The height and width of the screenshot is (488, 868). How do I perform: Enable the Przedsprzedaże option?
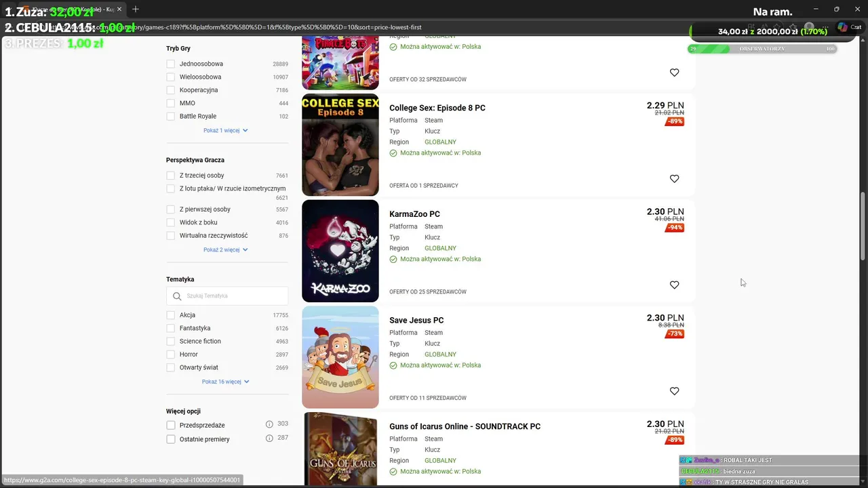tap(171, 425)
